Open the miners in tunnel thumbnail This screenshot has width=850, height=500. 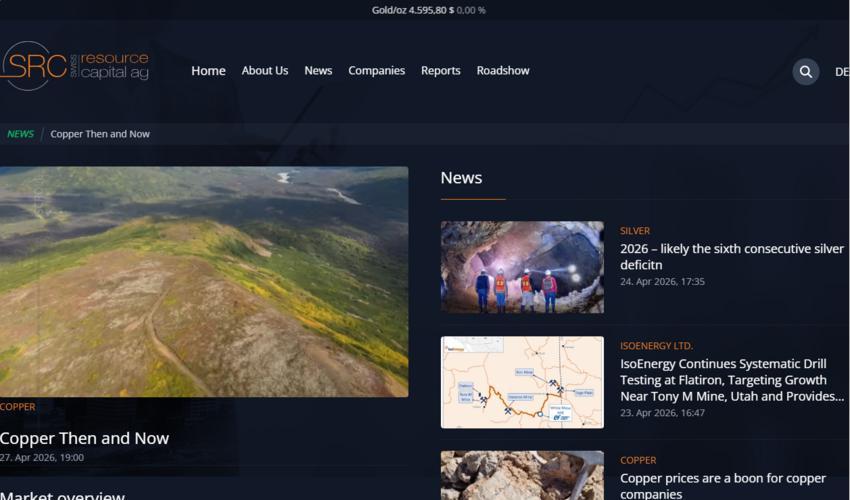click(522, 267)
